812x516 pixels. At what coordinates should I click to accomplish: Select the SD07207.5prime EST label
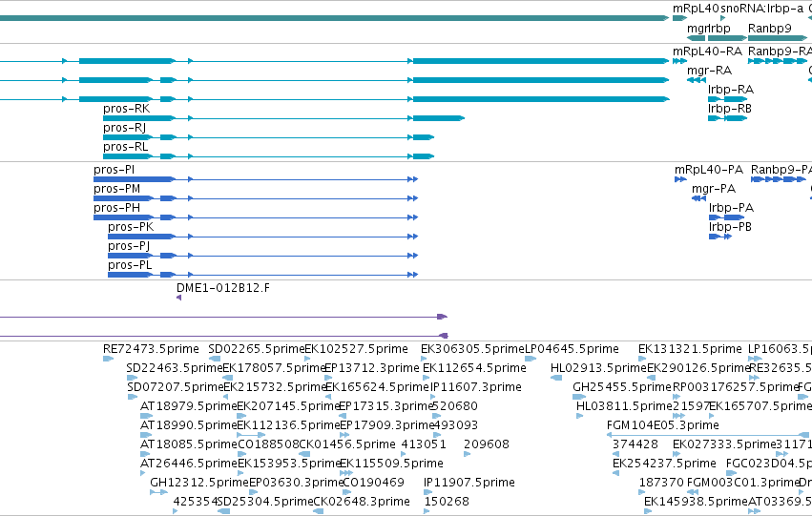click(175, 387)
